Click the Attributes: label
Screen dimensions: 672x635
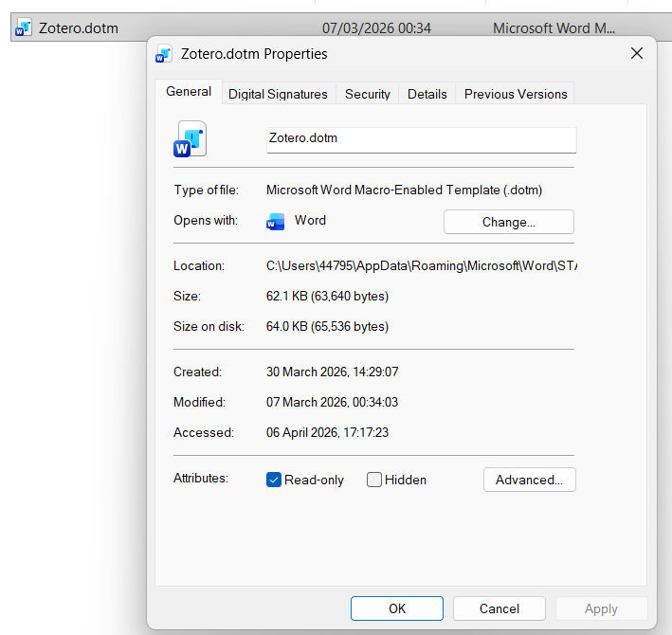(x=201, y=479)
